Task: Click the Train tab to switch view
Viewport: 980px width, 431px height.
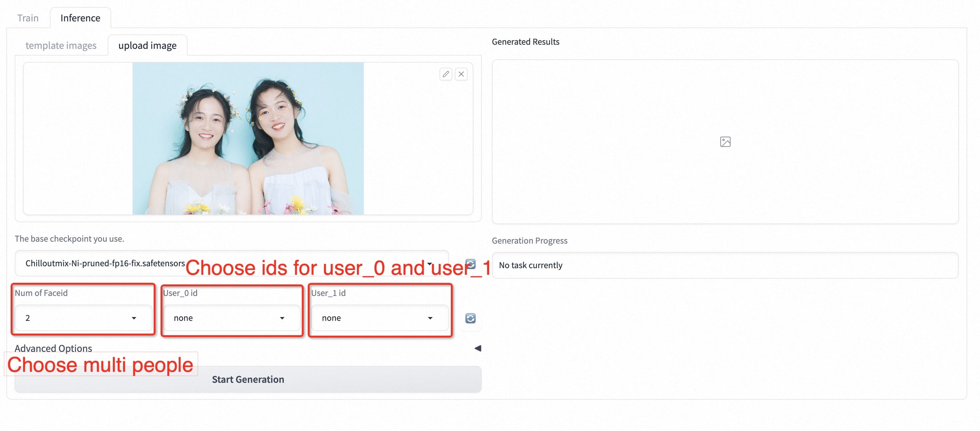Action: [x=27, y=17]
